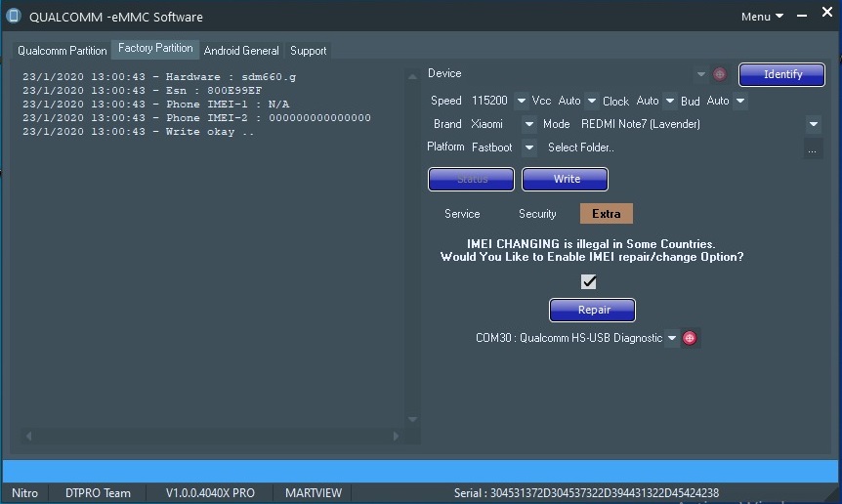Click the QUALCOMM eMMC app logo icon
The width and height of the screenshot is (842, 504).
(x=14, y=16)
